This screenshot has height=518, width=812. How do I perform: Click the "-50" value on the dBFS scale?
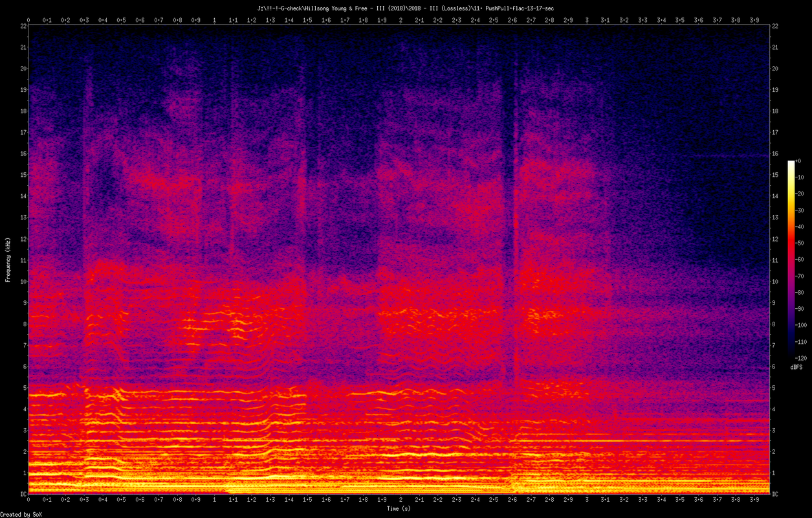tap(801, 243)
